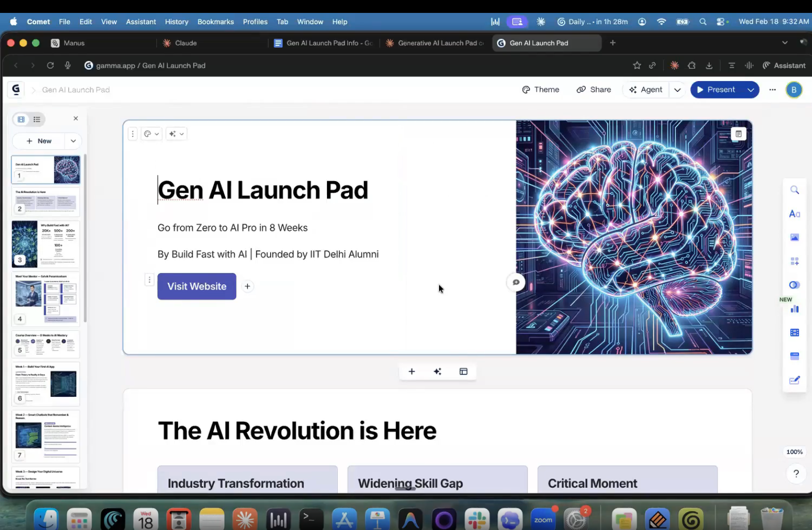Viewport: 812px width, 530px height.
Task: Switch to list outline view
Action: coord(37,119)
